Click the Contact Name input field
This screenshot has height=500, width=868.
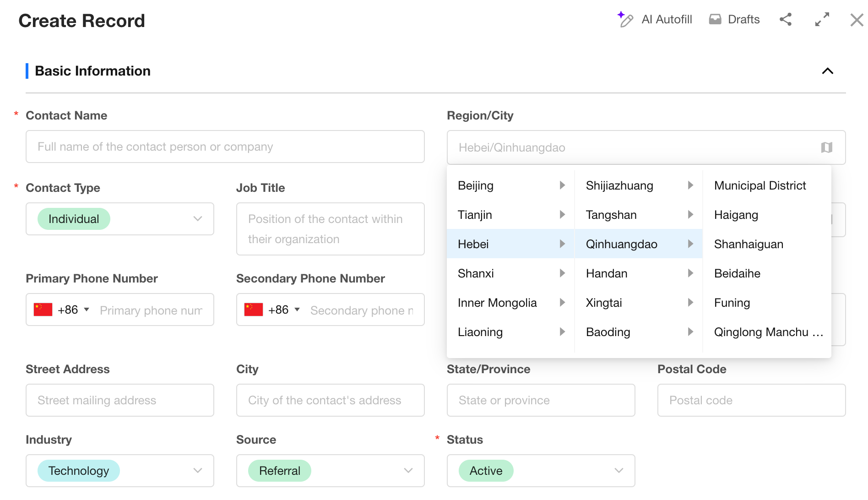225,147
